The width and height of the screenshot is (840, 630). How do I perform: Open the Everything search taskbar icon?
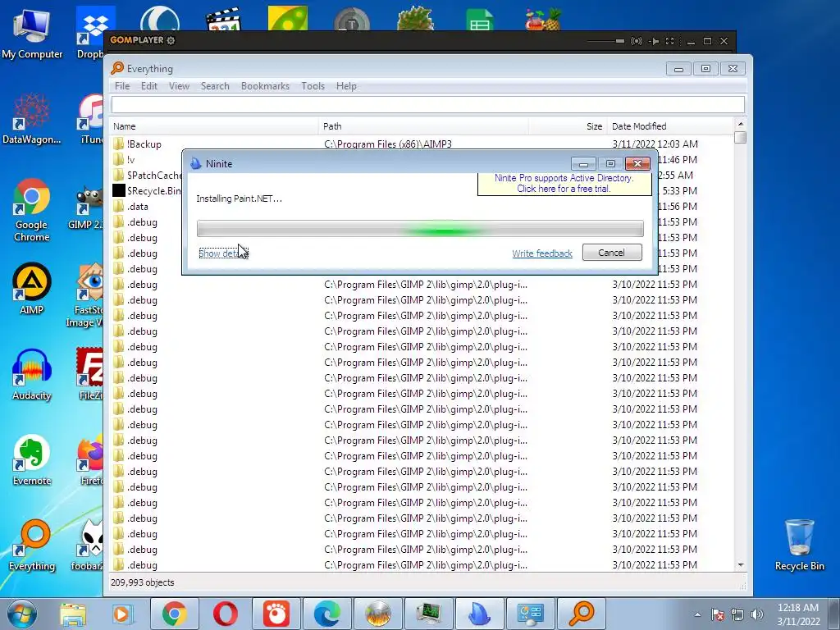coord(582,614)
